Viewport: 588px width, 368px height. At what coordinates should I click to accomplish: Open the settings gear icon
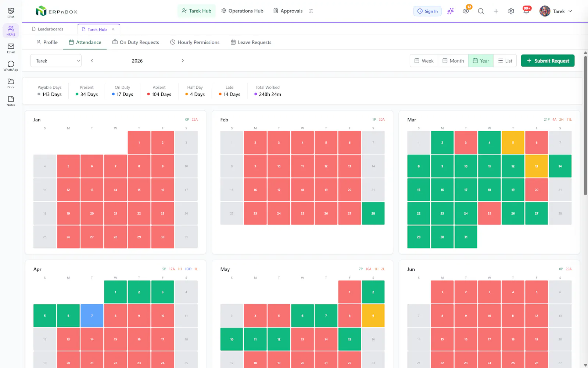click(x=511, y=11)
